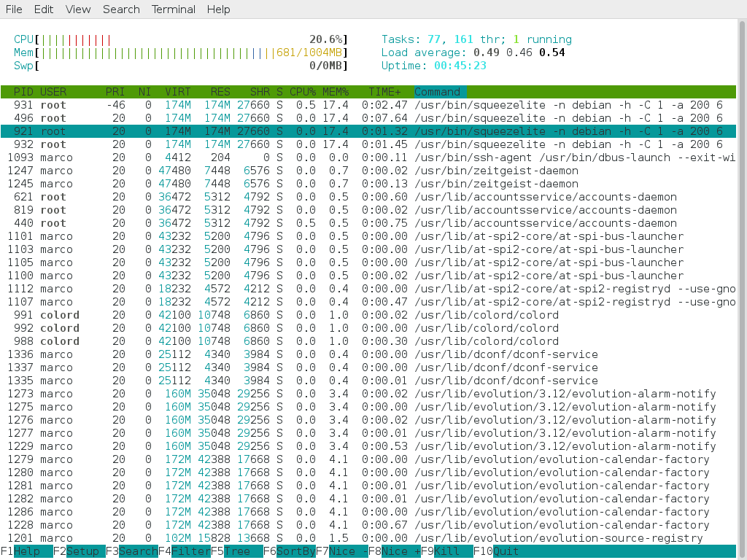Select evolution-alarm-notify process PID 1276
The image size is (747, 560).
(x=368, y=421)
